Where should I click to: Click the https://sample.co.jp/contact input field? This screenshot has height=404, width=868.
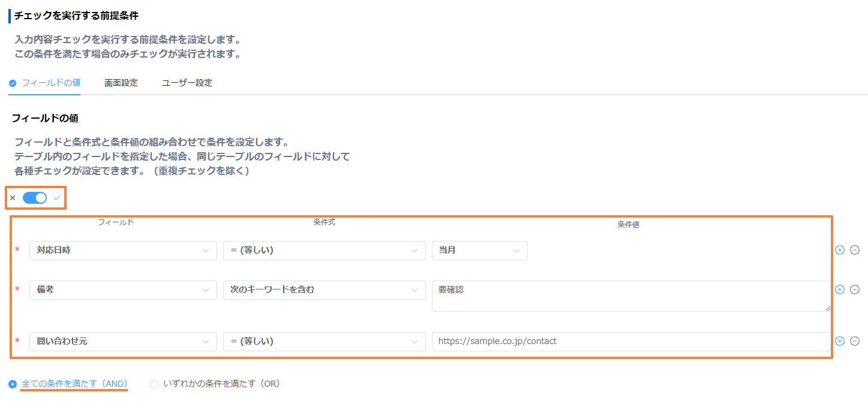pyautogui.click(x=632, y=342)
